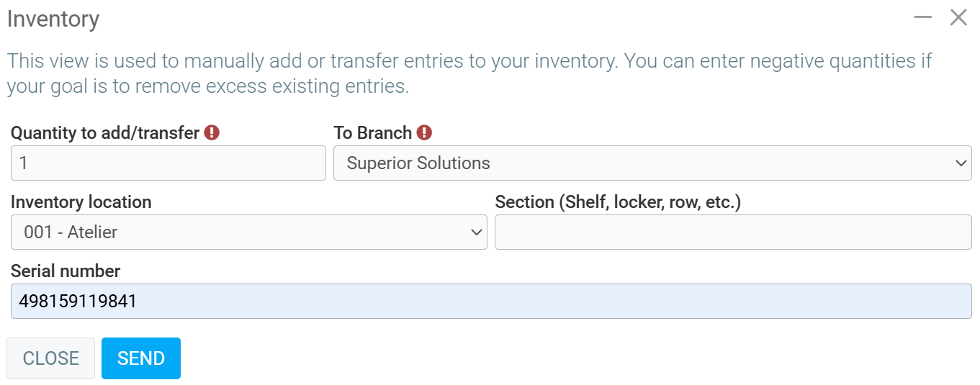Viewport: 980px width, 385px height.
Task: Click the 'Serial number' label
Action: [66, 271]
